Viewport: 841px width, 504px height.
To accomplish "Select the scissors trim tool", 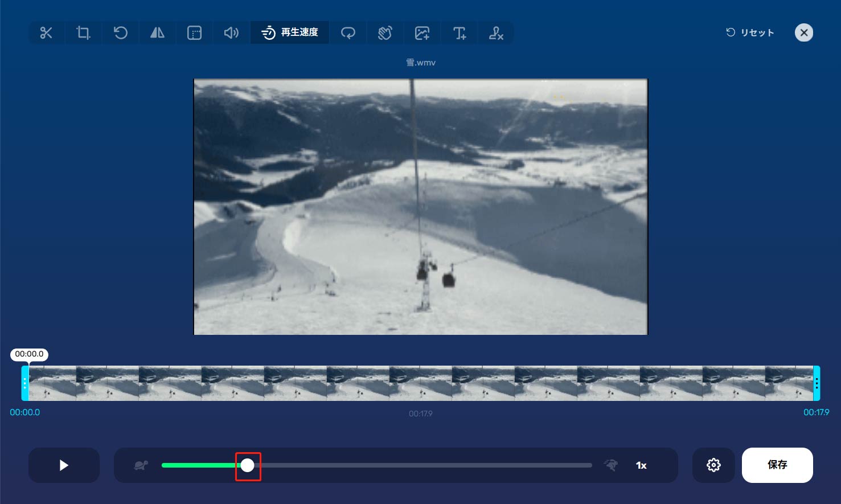I will pyautogui.click(x=46, y=32).
